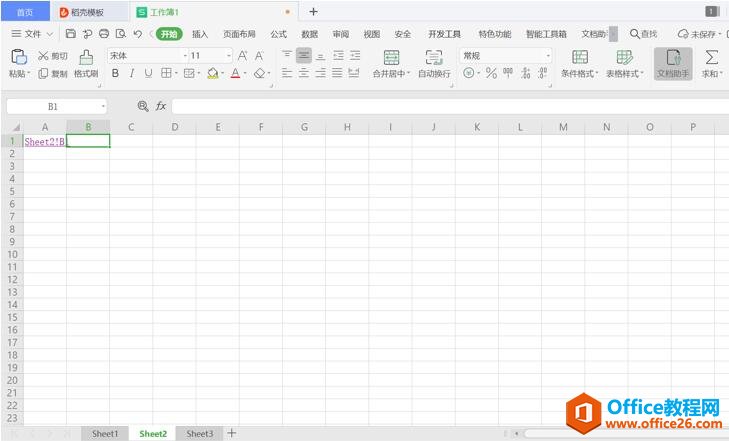Toggle Underline formatting
The image size is (729, 441).
148,73
